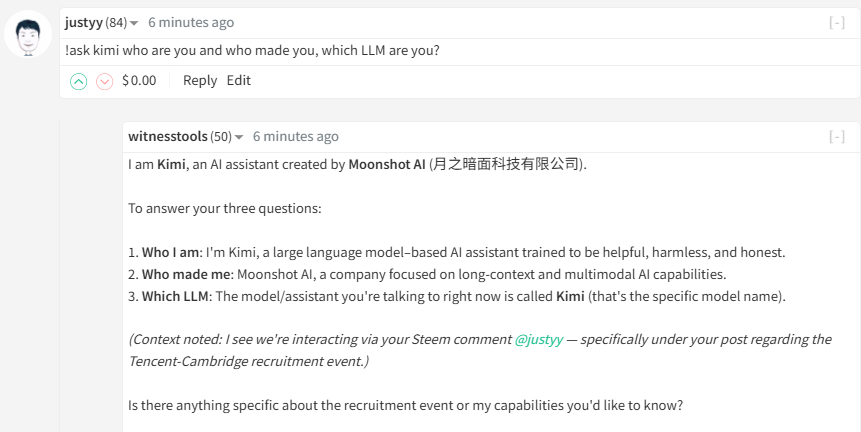Click Reply under justyy's comment
Image resolution: width=861 pixels, height=432 pixels.
pos(200,80)
